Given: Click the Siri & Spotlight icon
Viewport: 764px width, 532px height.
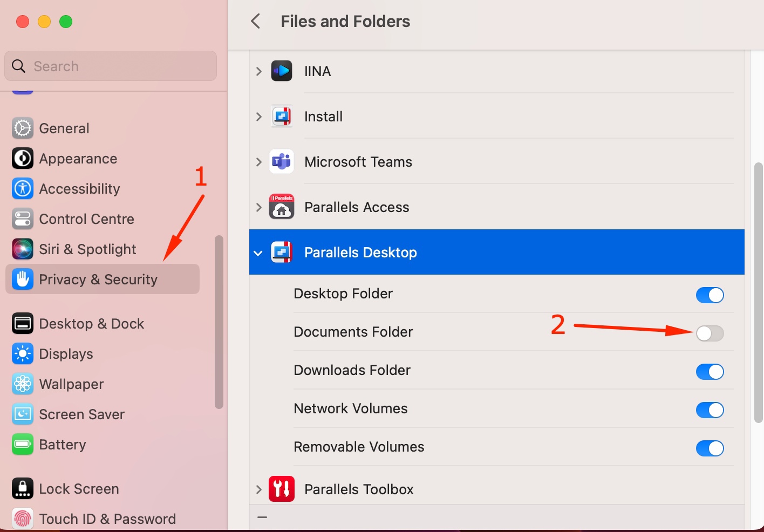Looking at the screenshot, I should coord(23,249).
